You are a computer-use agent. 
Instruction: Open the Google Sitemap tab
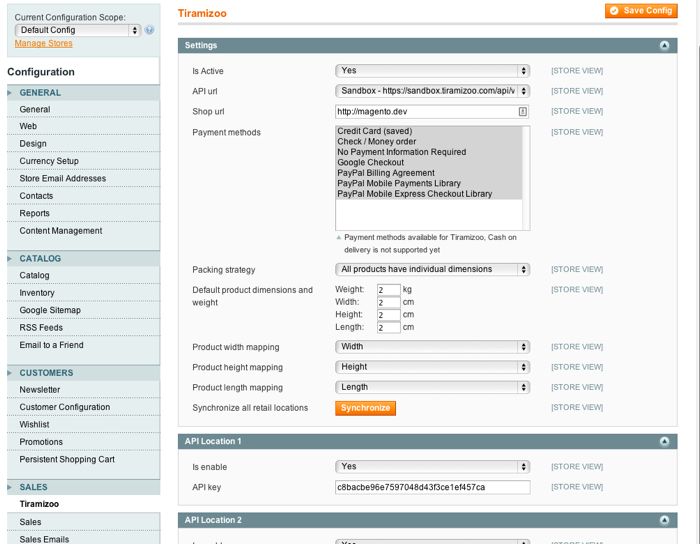83,310
